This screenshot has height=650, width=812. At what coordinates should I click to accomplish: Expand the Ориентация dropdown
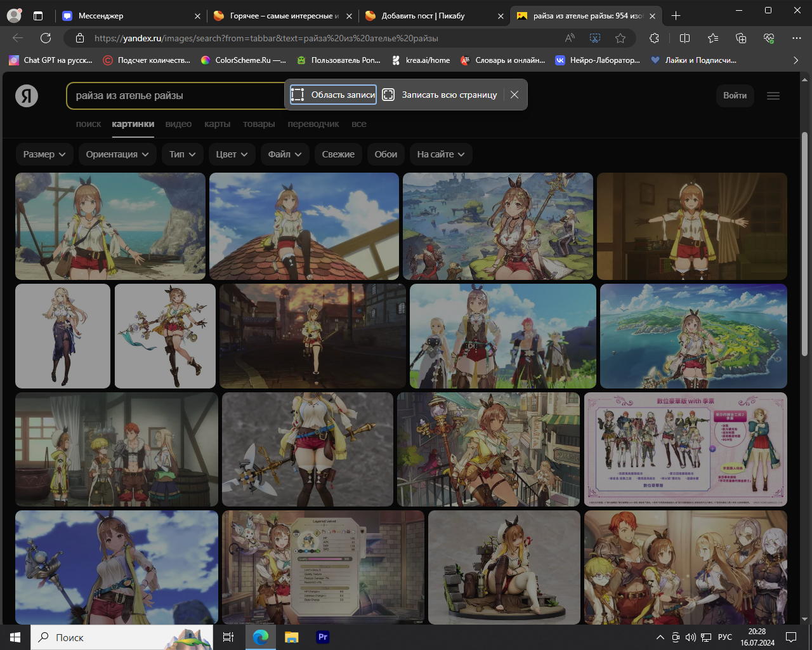(x=117, y=154)
